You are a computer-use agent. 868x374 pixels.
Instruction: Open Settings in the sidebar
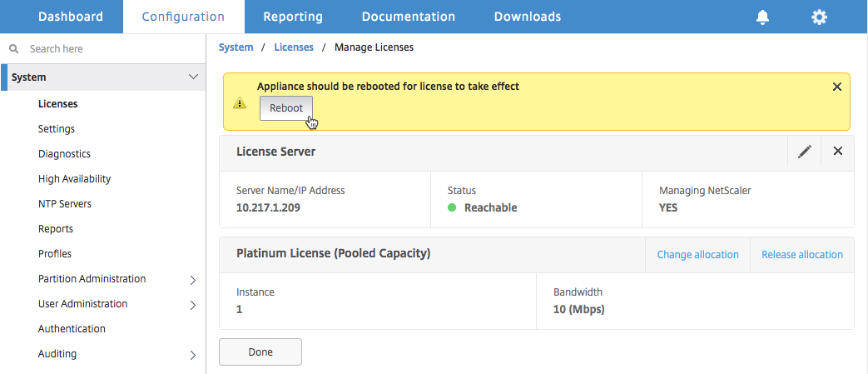tap(57, 128)
